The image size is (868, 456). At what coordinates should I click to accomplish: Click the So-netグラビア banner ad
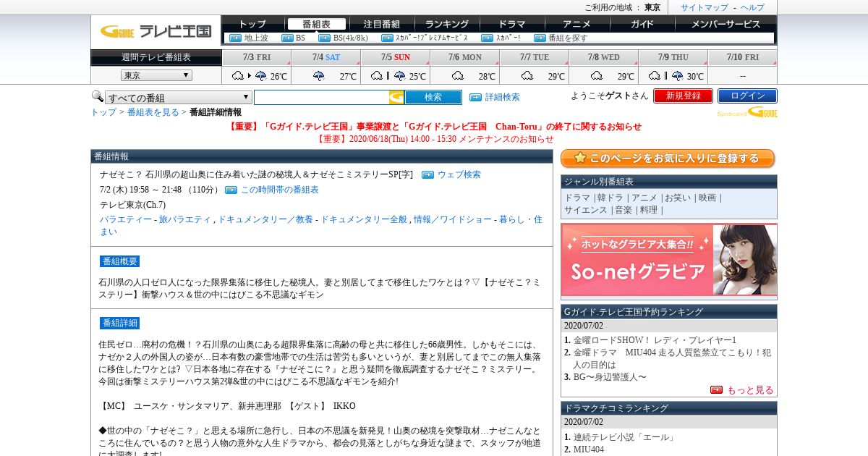[x=668, y=260]
